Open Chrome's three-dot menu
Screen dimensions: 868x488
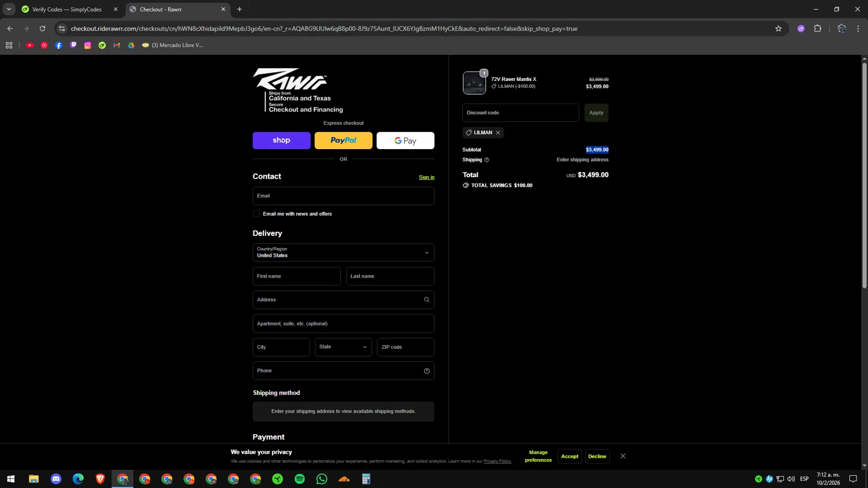(x=858, y=28)
